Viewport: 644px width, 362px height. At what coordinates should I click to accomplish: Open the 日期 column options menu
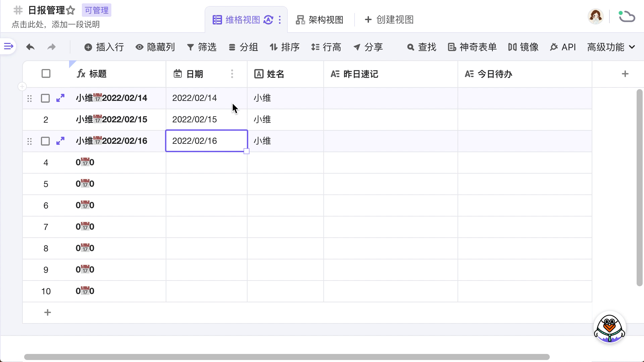pos(232,74)
